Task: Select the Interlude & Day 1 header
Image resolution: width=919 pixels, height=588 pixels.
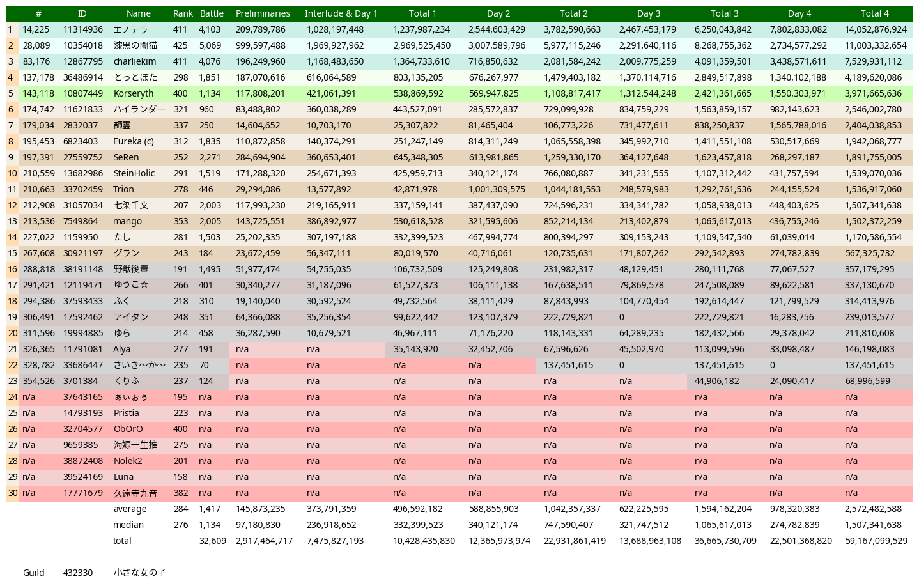Action: pos(341,13)
